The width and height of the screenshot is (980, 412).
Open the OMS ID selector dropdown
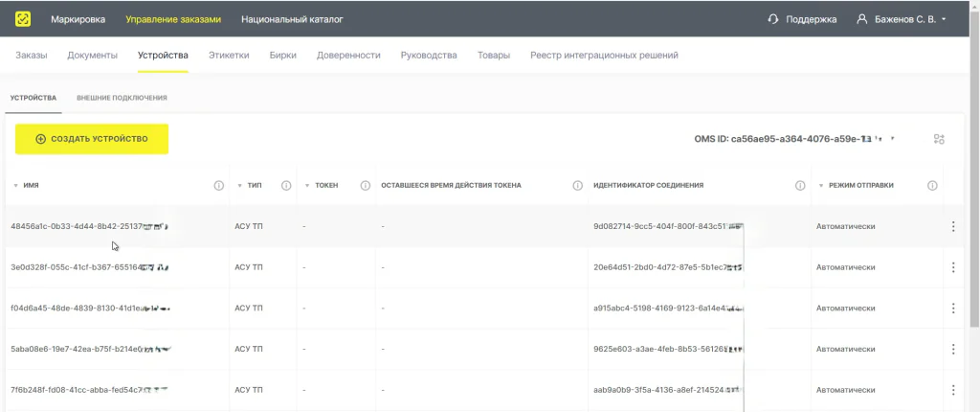[x=893, y=139]
